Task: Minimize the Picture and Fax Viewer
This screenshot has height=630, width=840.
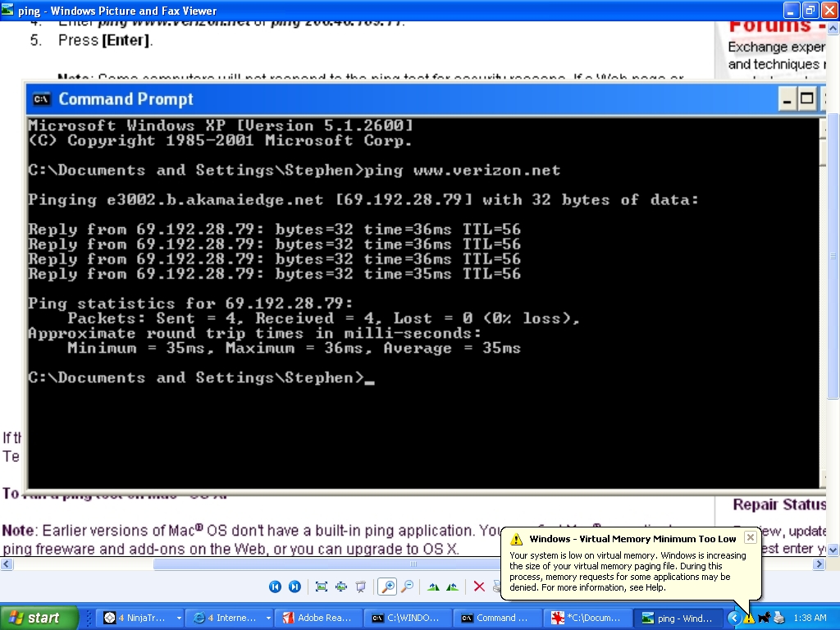Action: click(x=792, y=10)
